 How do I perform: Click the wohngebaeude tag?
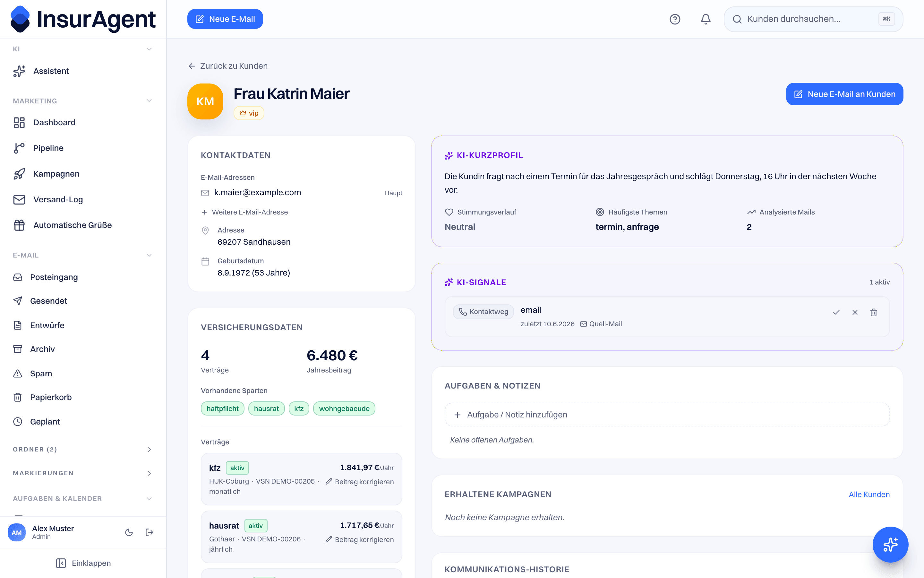click(344, 409)
